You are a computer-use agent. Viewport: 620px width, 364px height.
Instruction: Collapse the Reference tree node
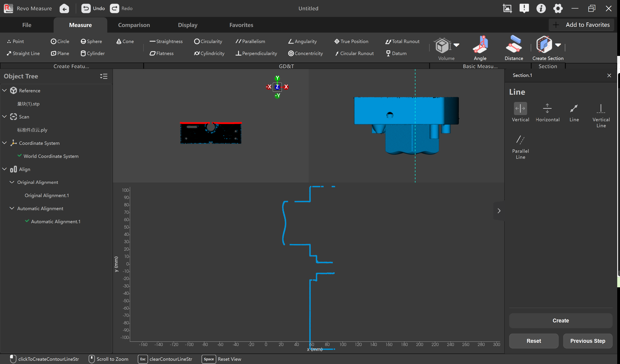(x=5, y=90)
